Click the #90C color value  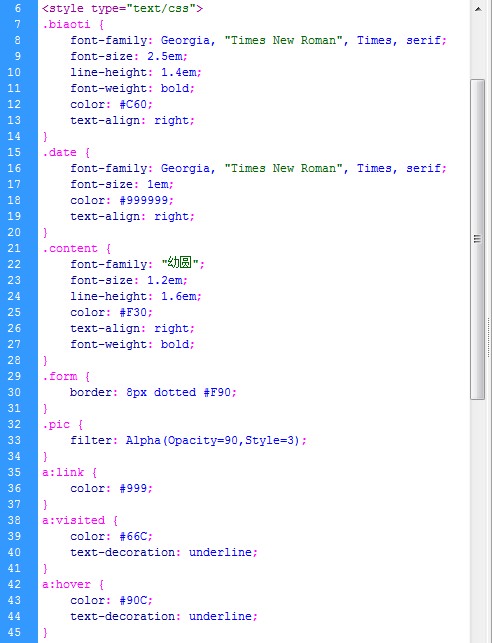133,600
